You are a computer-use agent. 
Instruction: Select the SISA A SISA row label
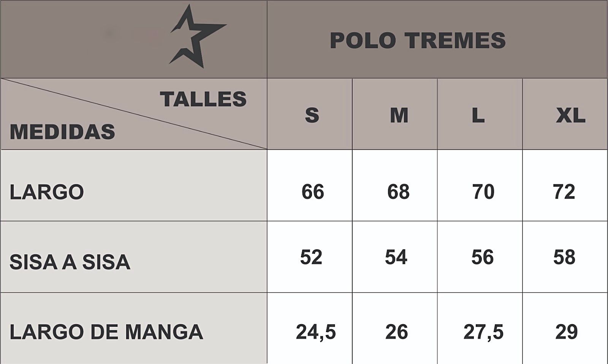pos(70,262)
